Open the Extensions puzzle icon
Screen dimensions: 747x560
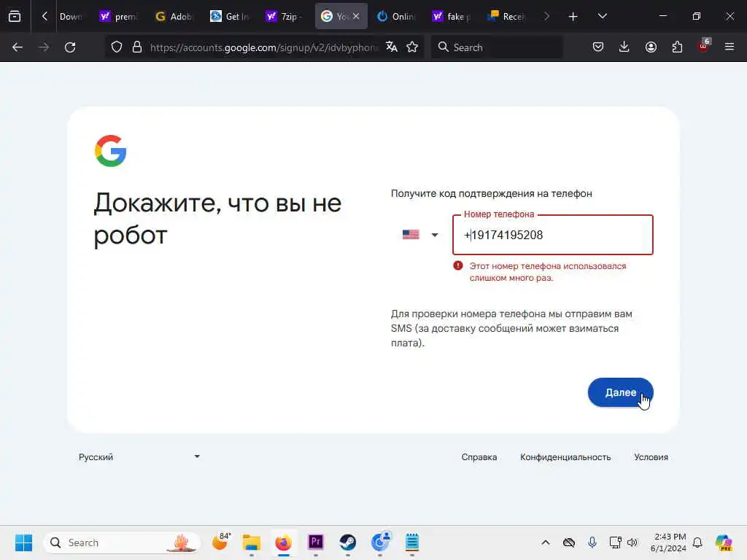point(677,47)
